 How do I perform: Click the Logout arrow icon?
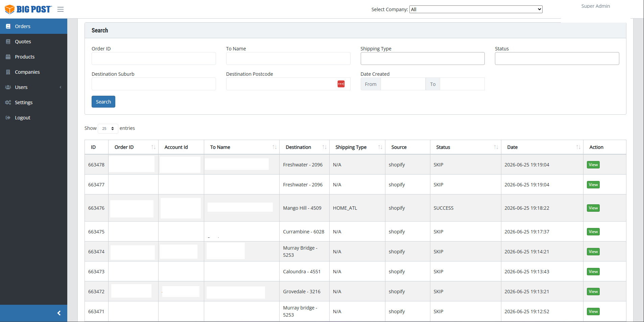pos(8,118)
